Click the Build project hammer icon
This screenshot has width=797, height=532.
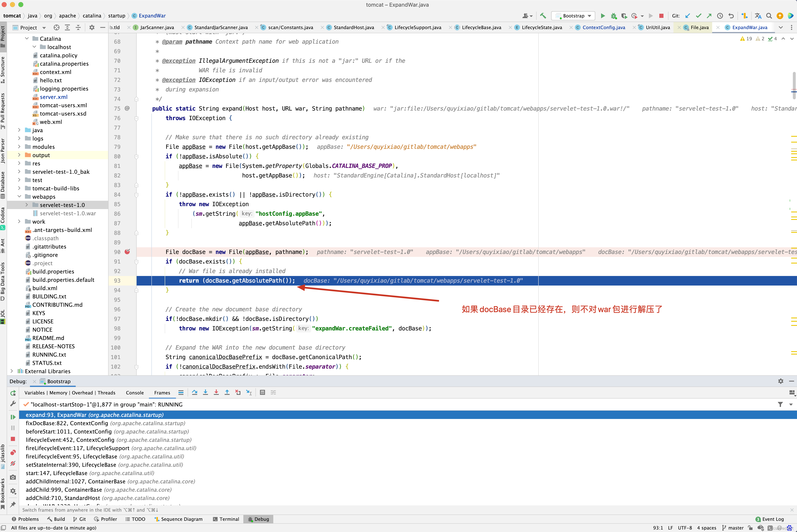(543, 16)
